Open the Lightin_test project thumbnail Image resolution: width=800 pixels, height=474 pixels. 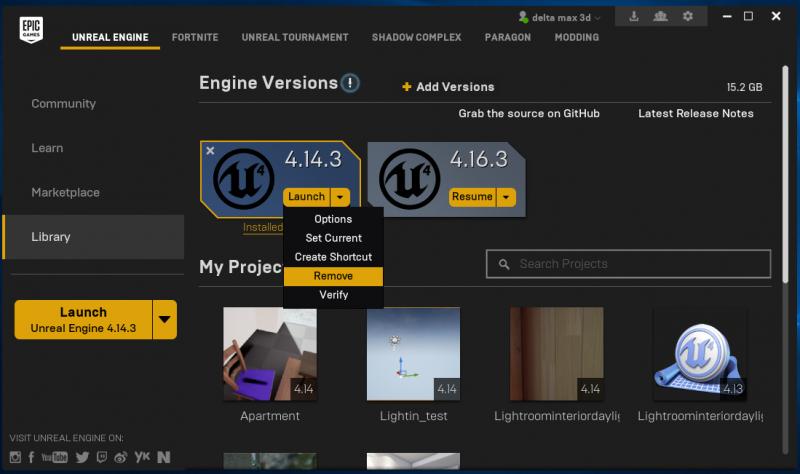[413, 354]
